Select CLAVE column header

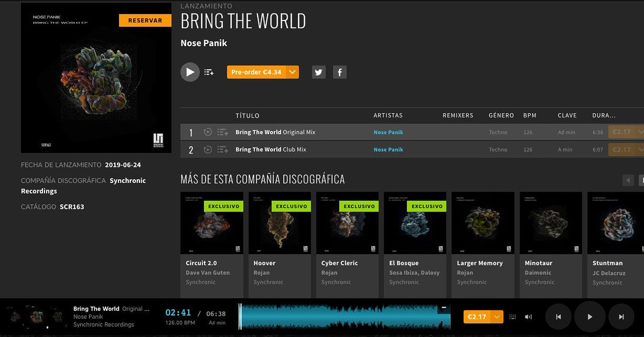pos(567,115)
